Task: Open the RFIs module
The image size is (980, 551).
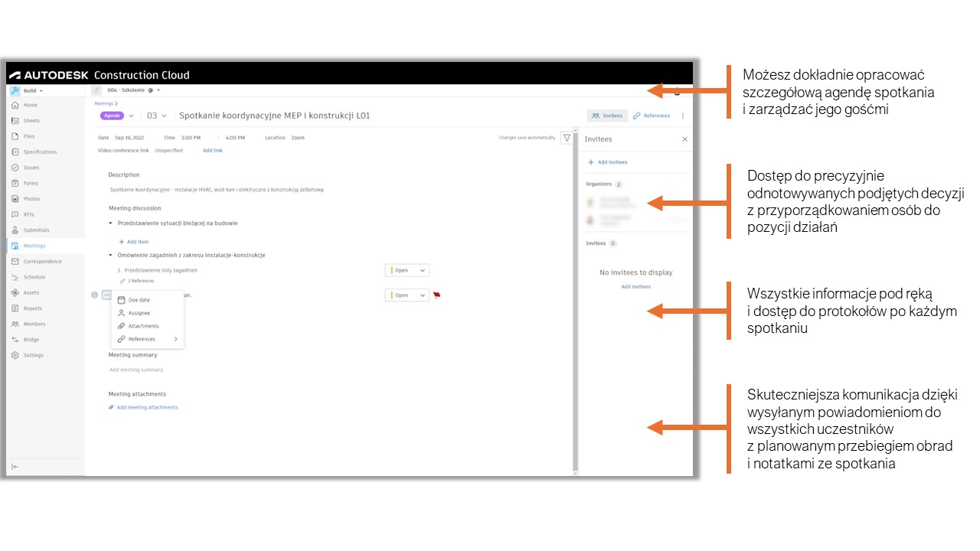Action: (x=28, y=214)
